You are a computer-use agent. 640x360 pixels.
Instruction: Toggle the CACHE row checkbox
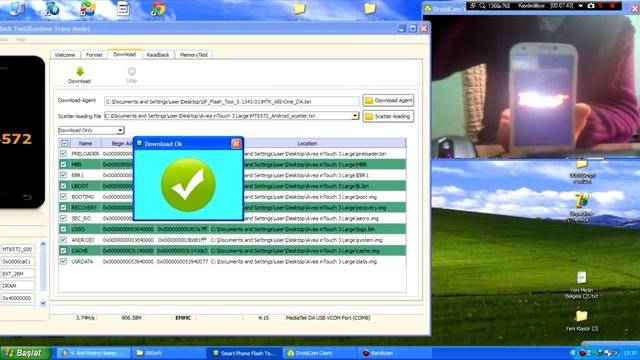pos(63,251)
